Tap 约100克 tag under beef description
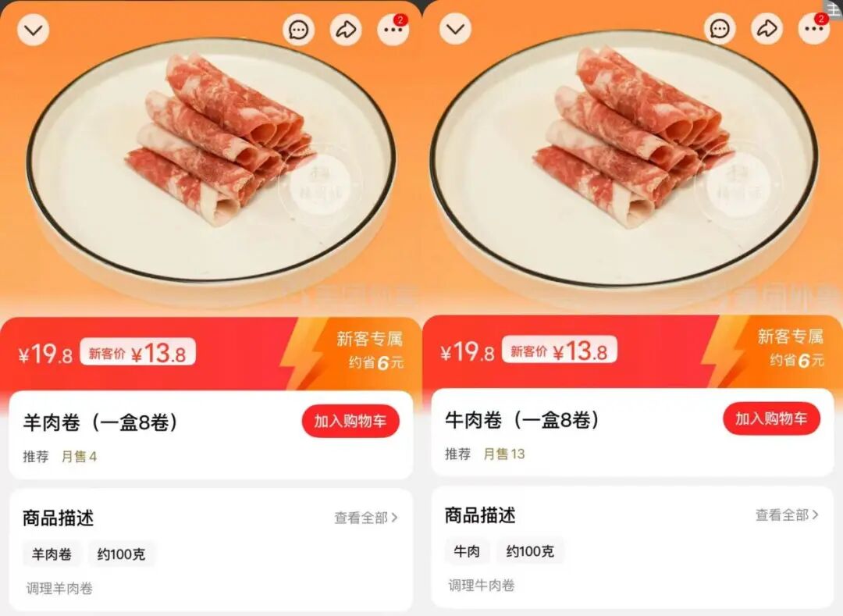This screenshot has width=843, height=616. [x=530, y=551]
